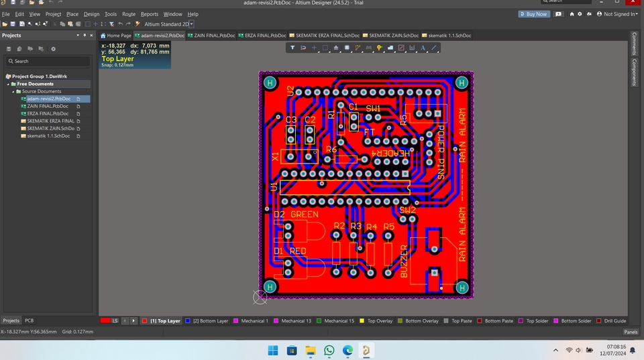Click the Projects panel save icon
The image size is (644, 360).
pos(9,49)
